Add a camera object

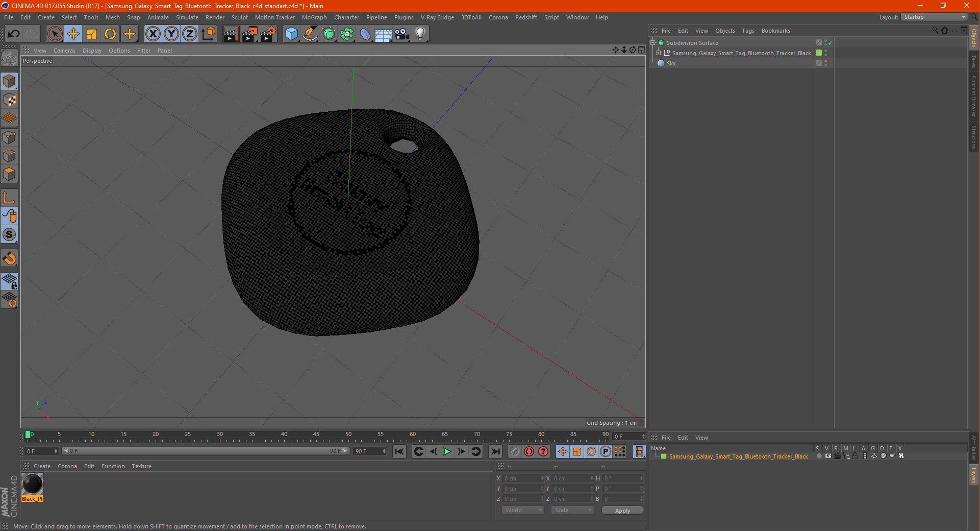(x=402, y=34)
